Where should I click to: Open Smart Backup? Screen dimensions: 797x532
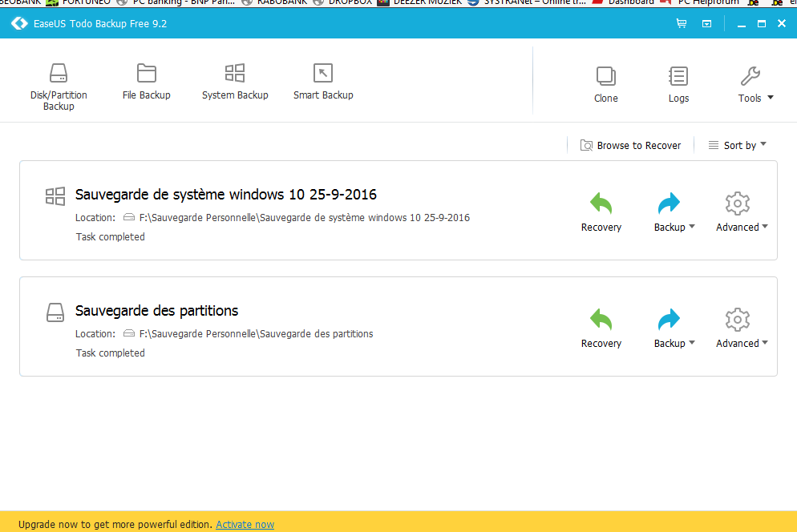(323, 81)
